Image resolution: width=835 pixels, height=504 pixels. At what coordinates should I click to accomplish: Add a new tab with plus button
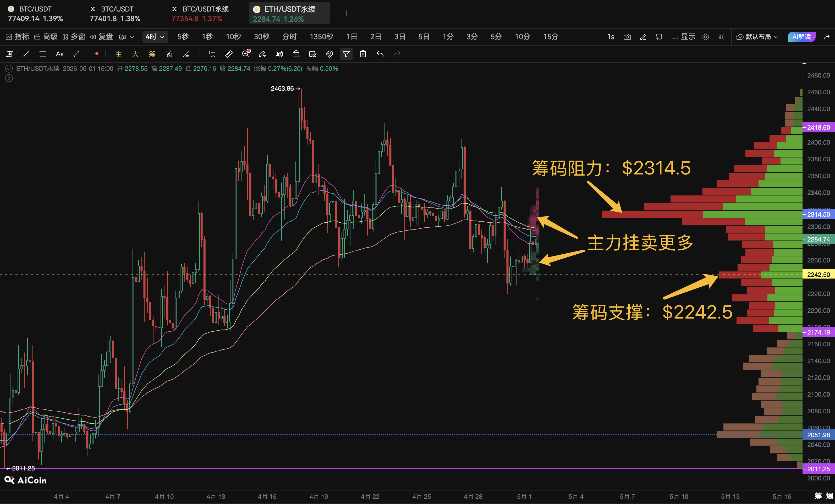pyautogui.click(x=347, y=13)
